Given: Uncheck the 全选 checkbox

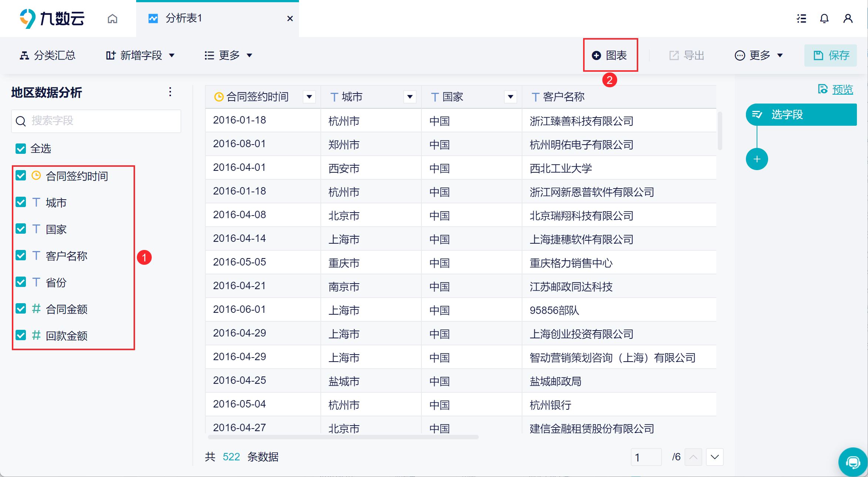Looking at the screenshot, I should coord(21,149).
